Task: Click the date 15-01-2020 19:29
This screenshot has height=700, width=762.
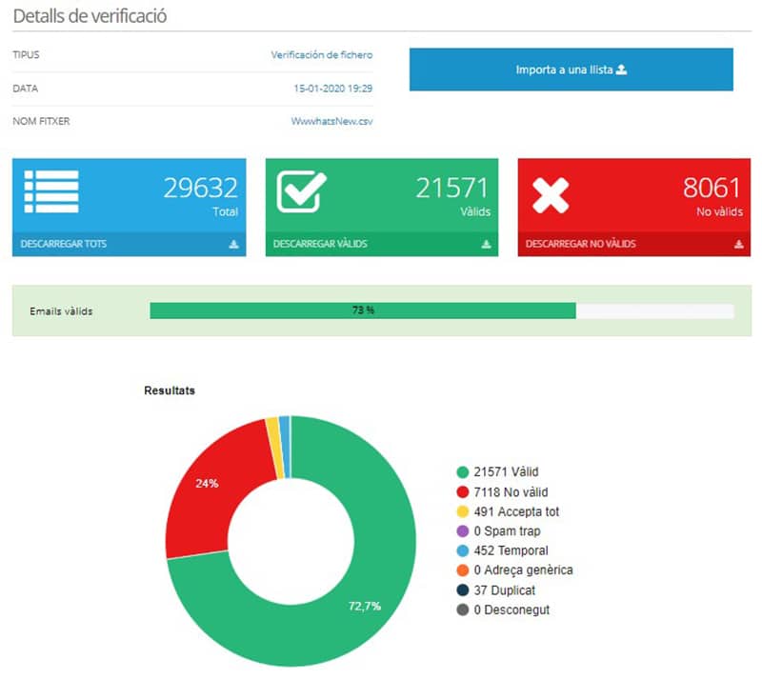Action: coord(332,89)
